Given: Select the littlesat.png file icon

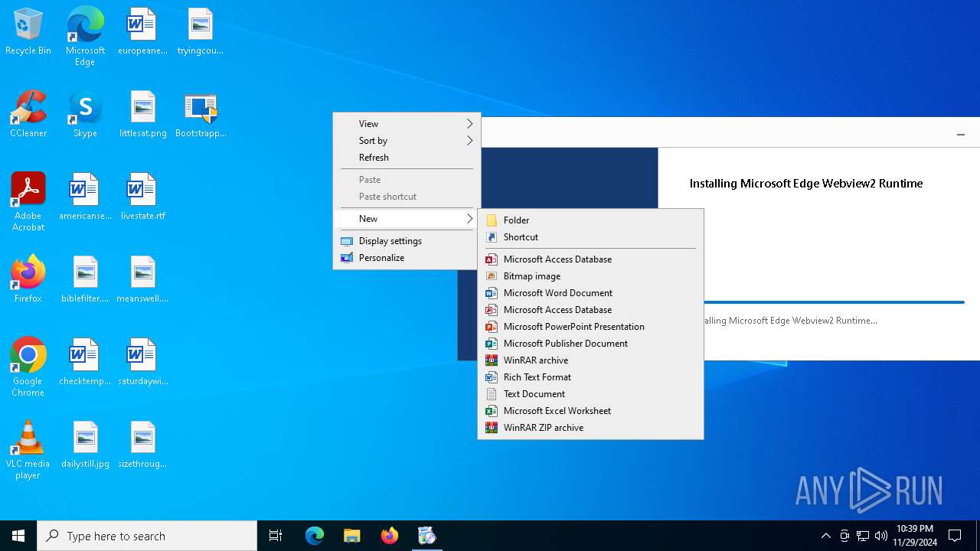Looking at the screenshot, I should [142, 114].
